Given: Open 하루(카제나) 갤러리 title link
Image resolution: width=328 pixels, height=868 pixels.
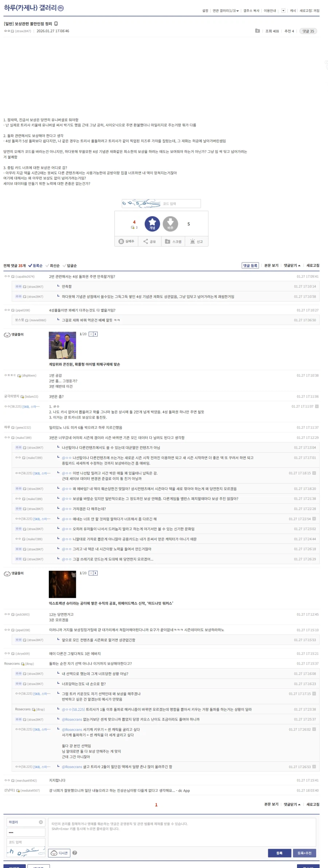Looking at the screenshot, I should 30,8.
